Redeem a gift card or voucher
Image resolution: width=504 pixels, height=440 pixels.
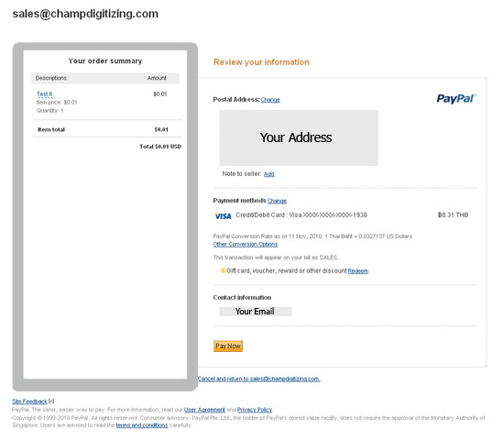pyautogui.click(x=358, y=270)
